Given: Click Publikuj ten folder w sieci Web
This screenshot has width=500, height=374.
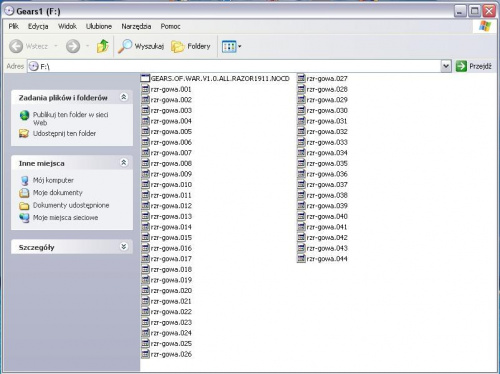Looking at the screenshot, I should pos(71,119).
